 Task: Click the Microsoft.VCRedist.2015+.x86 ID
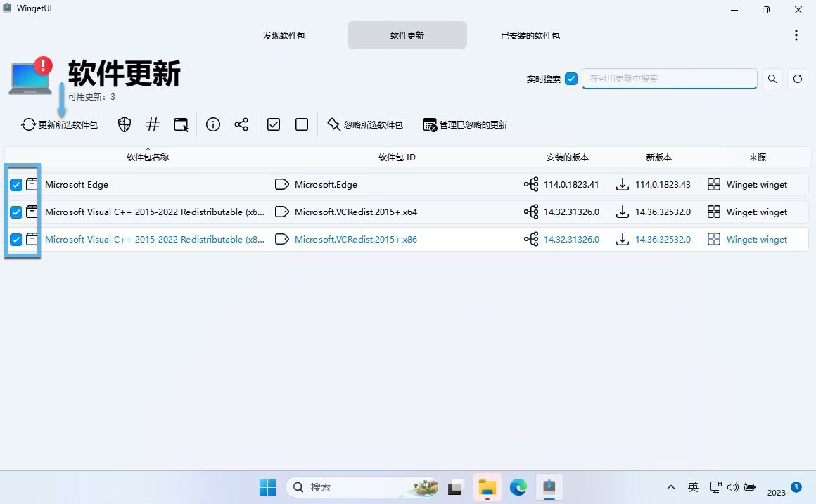click(x=356, y=240)
